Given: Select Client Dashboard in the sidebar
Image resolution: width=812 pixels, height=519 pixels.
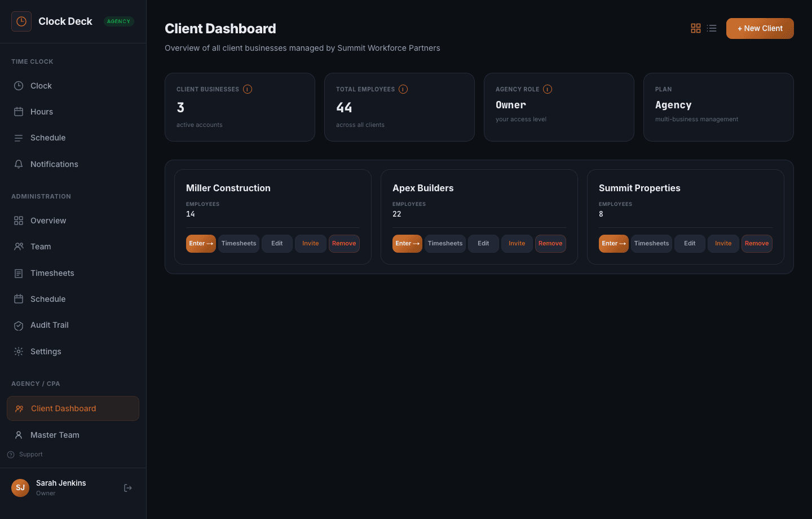Looking at the screenshot, I should pos(73,408).
